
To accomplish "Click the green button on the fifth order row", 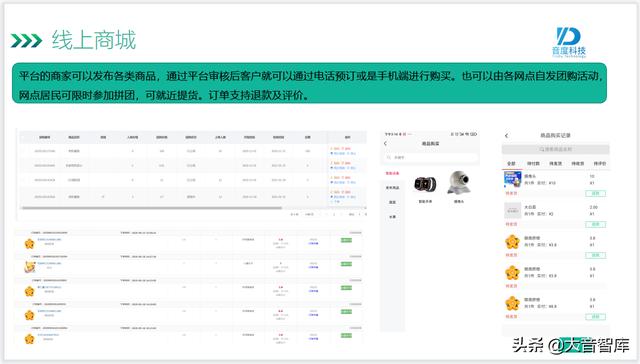I will pos(346,335).
